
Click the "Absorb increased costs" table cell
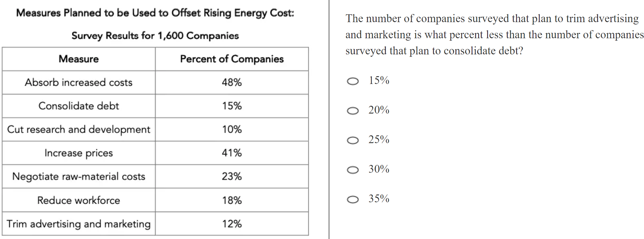79,82
